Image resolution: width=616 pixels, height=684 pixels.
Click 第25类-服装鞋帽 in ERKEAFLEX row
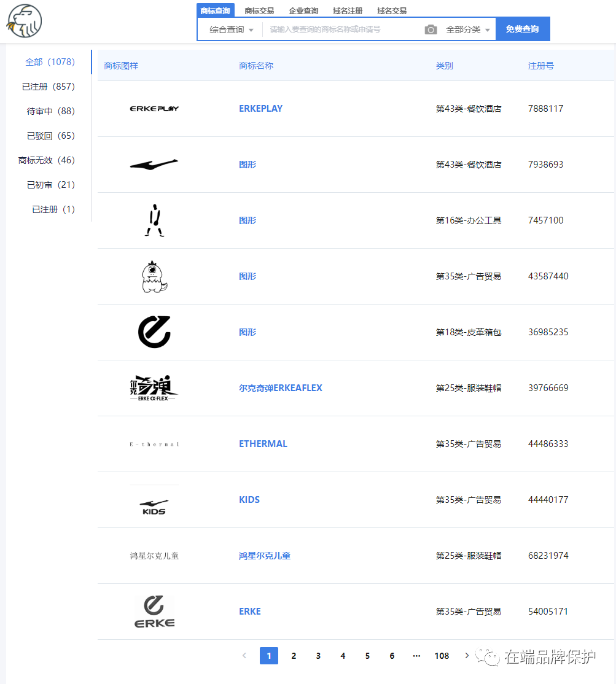pyautogui.click(x=469, y=388)
